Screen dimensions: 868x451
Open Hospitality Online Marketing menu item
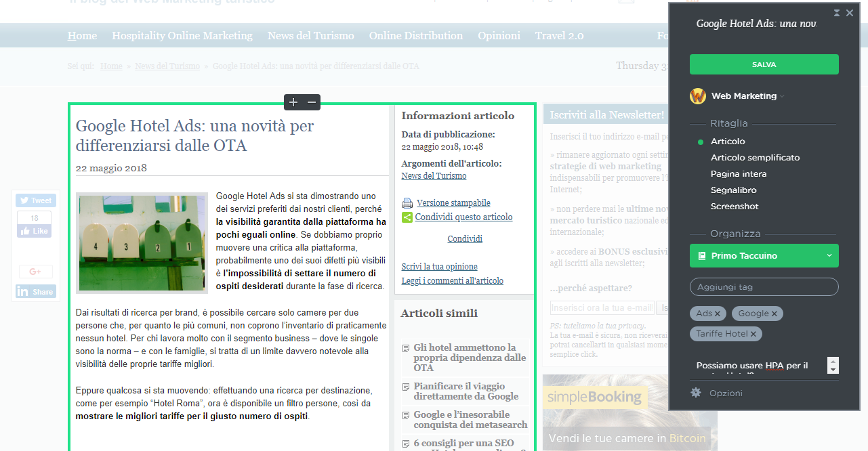182,36
